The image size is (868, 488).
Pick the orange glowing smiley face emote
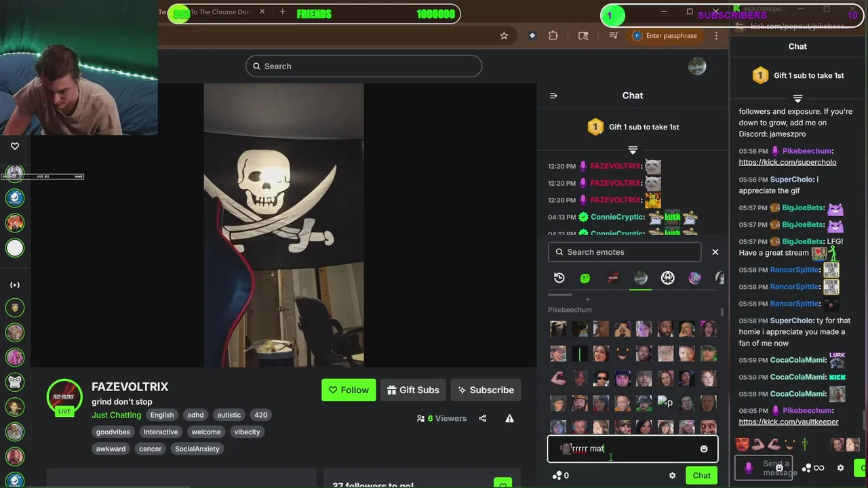tap(623, 354)
